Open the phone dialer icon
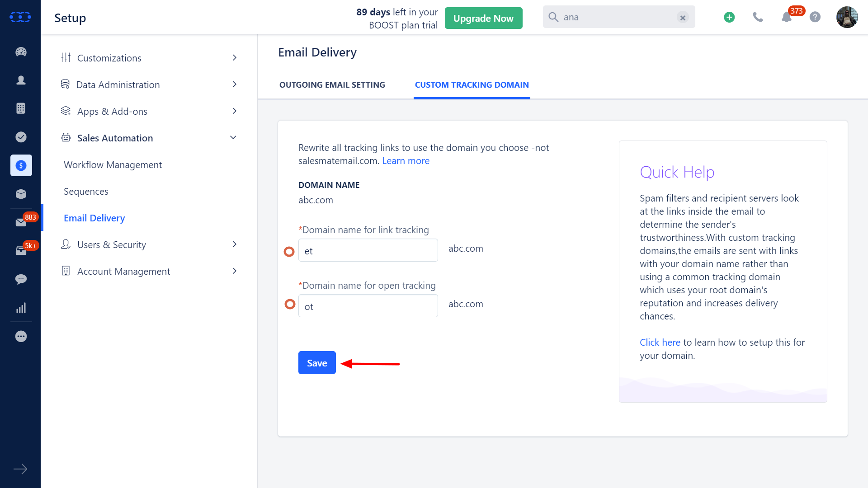This screenshot has height=488, width=868. 758,17
